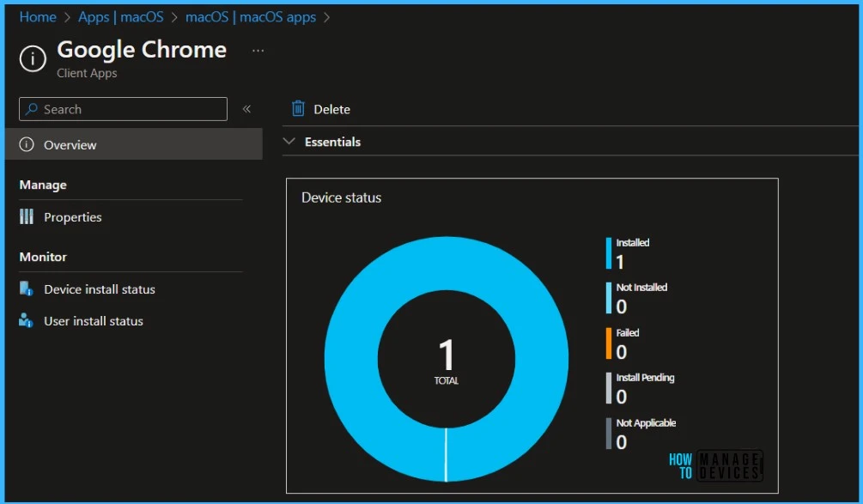This screenshot has height=504, width=863.
Task: Click the Client Apps subtitle
Action: (x=87, y=73)
